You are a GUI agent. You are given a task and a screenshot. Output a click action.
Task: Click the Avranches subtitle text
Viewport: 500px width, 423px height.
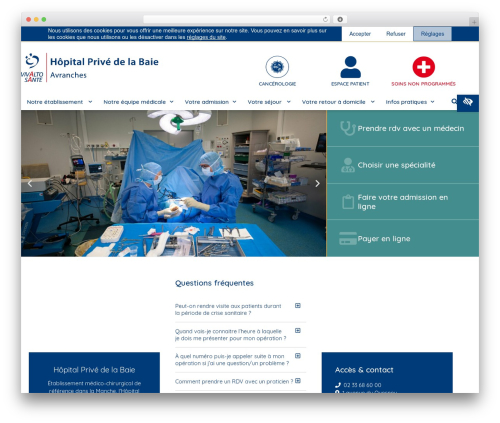[68, 75]
